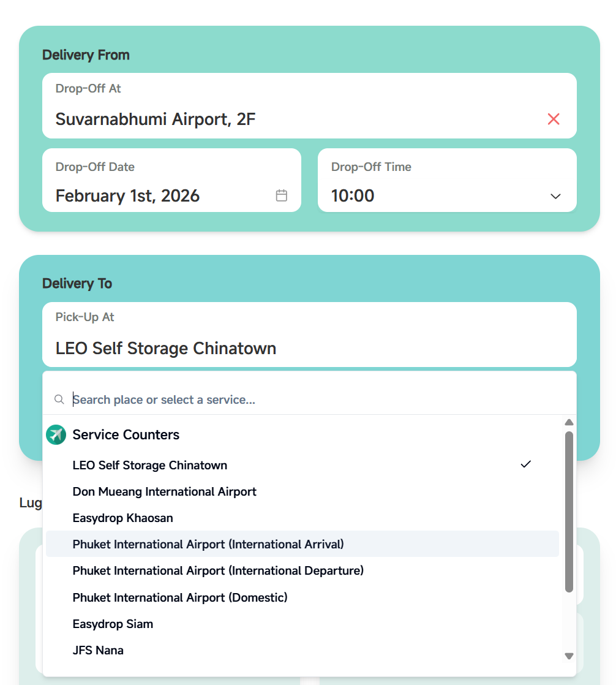Clear the Suvarnabhumi Airport drop-off location
616x685 pixels.
tap(554, 119)
